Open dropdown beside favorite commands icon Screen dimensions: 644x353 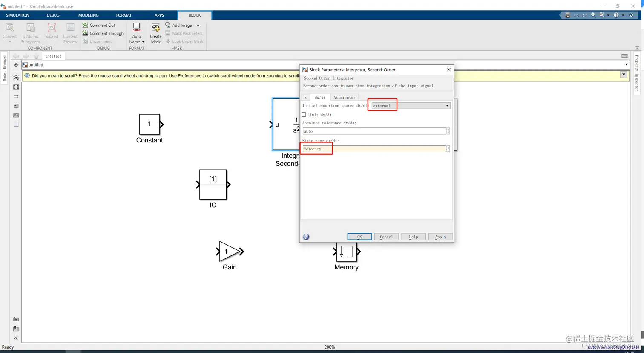608,15
